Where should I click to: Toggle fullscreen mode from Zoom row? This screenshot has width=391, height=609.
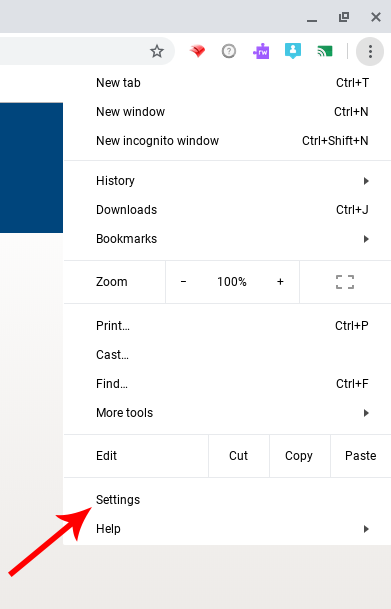pos(345,282)
